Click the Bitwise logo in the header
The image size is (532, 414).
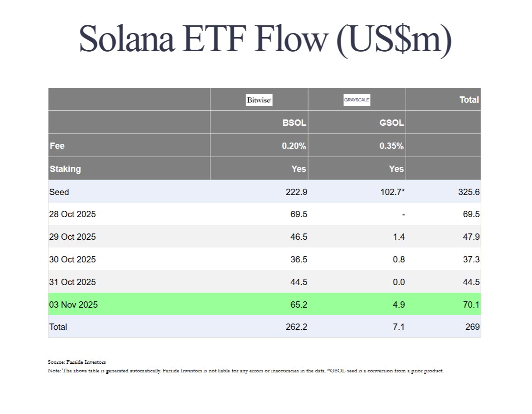point(259,100)
